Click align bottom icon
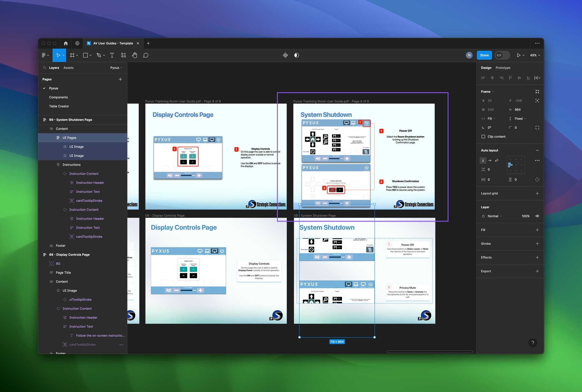This screenshot has width=582, height=392. tap(528, 78)
